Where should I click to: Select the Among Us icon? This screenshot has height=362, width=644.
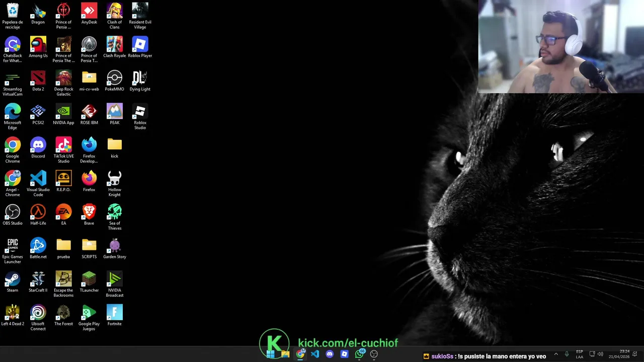tap(38, 47)
